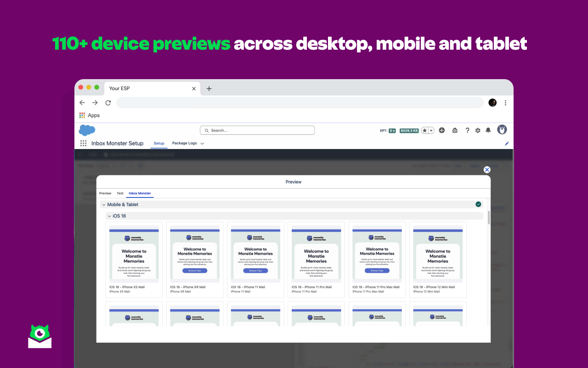Click the browser address bar
Screen dimensions: 588x368
pyautogui.click(x=300, y=103)
